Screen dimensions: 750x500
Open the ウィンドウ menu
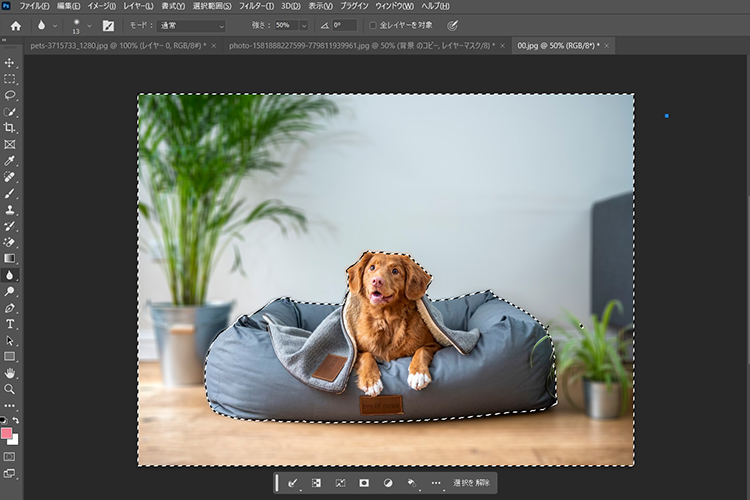click(394, 6)
